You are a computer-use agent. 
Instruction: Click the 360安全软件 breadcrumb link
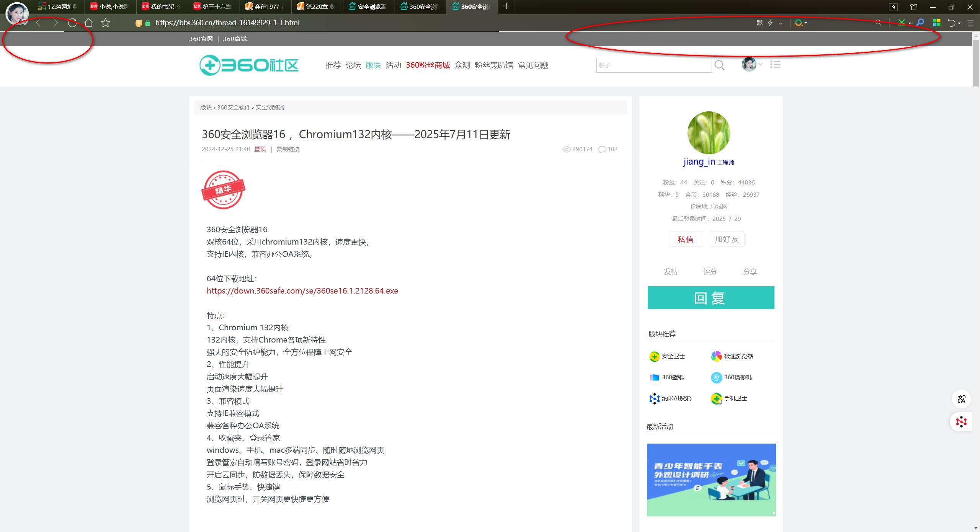tap(234, 108)
